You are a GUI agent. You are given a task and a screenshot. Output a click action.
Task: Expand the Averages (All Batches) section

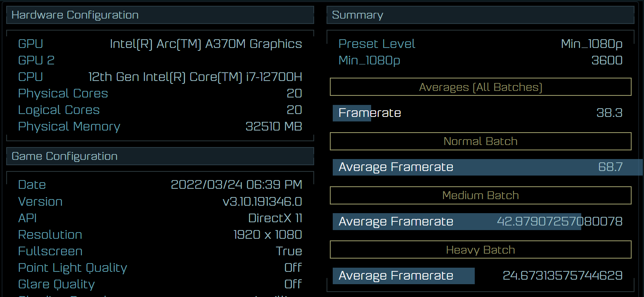(x=480, y=87)
